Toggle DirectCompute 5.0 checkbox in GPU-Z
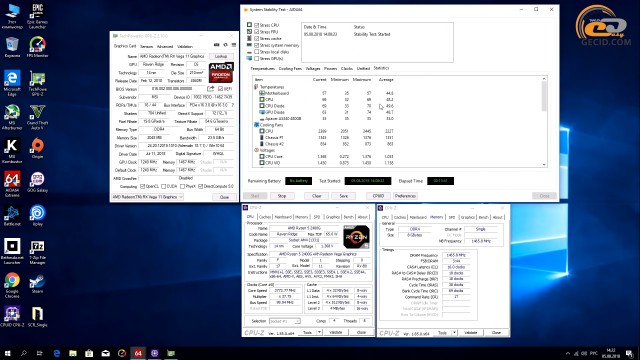 pyautogui.click(x=200, y=186)
